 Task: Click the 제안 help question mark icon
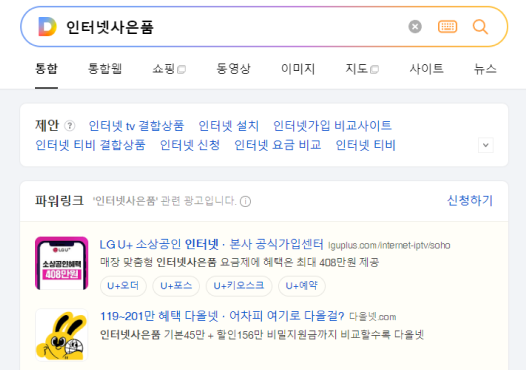(x=70, y=126)
